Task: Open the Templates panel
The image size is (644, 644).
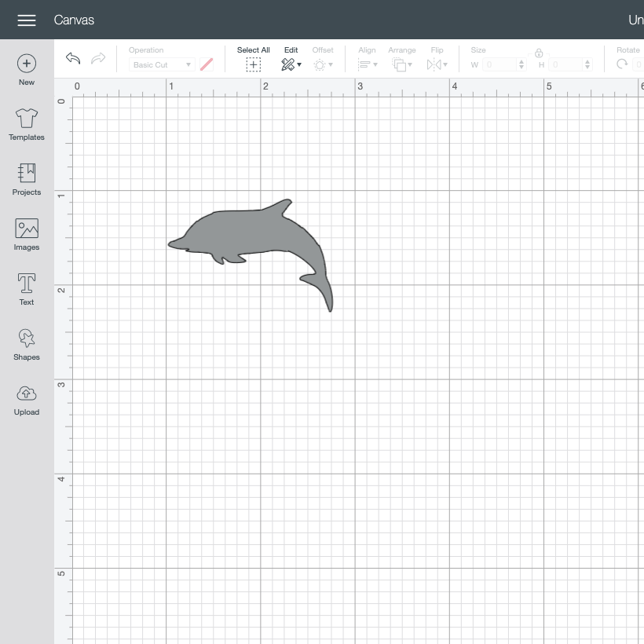Action: [27, 124]
